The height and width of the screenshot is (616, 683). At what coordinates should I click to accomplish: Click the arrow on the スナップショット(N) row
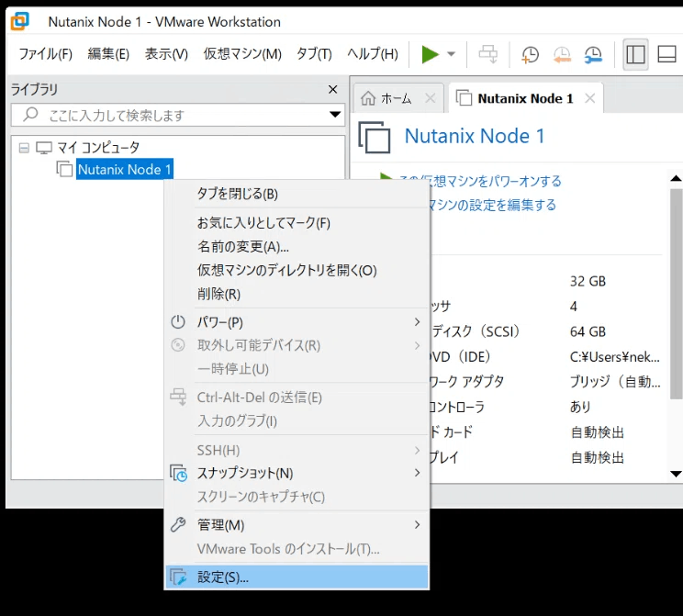(417, 473)
